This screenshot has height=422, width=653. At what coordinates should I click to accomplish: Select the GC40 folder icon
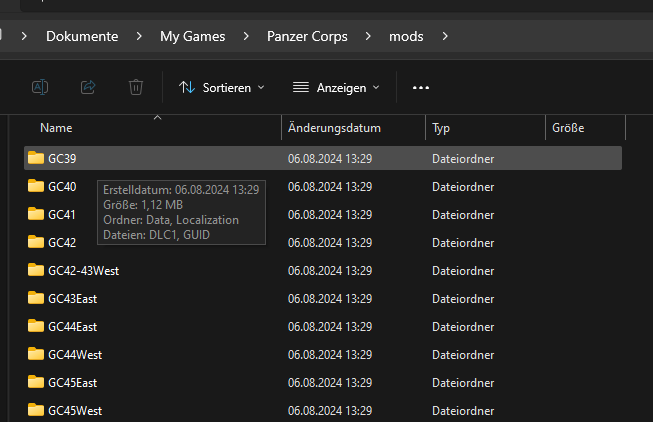(x=36, y=186)
